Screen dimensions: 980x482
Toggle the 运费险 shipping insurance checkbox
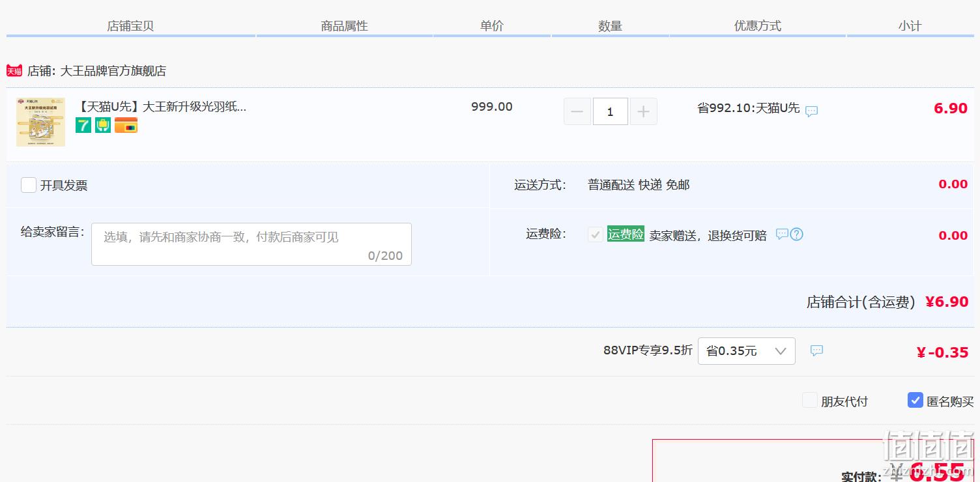click(x=595, y=234)
